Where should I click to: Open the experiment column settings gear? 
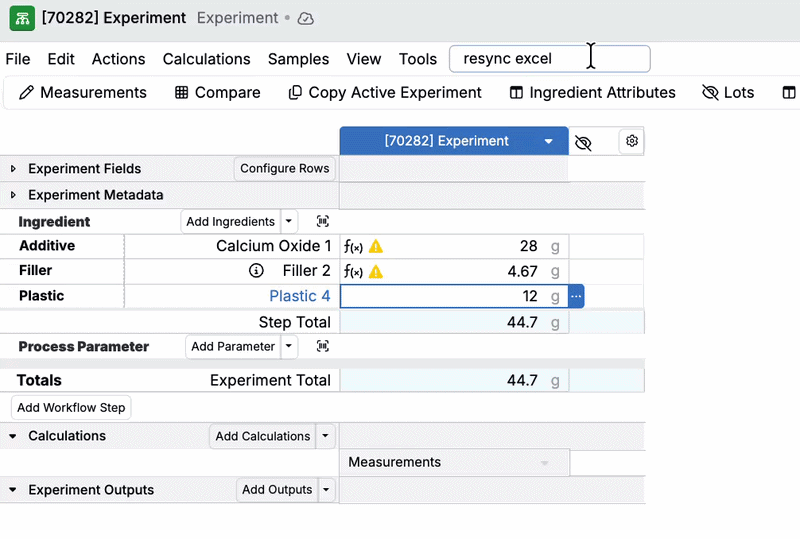tap(632, 142)
